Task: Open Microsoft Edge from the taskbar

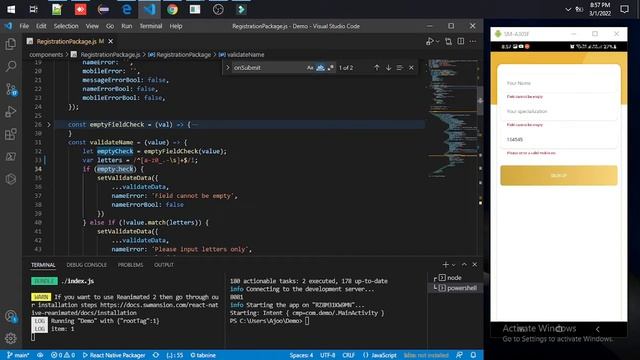Action: (x=127, y=9)
